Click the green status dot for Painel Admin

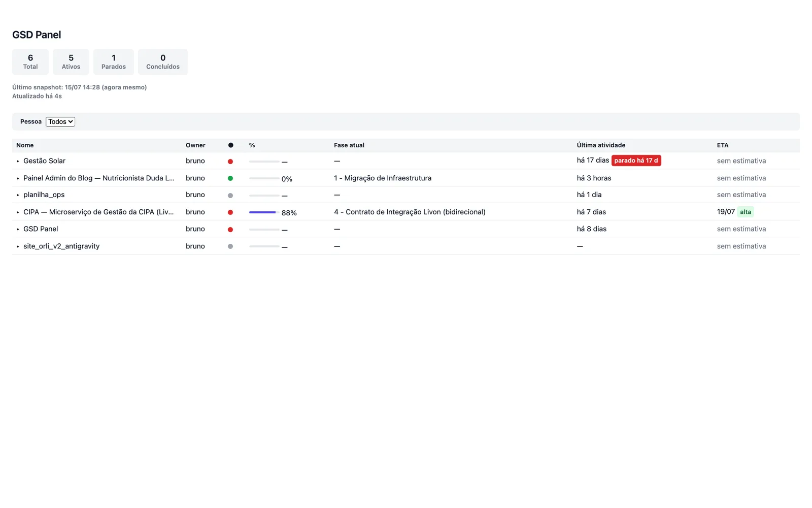[x=230, y=178]
